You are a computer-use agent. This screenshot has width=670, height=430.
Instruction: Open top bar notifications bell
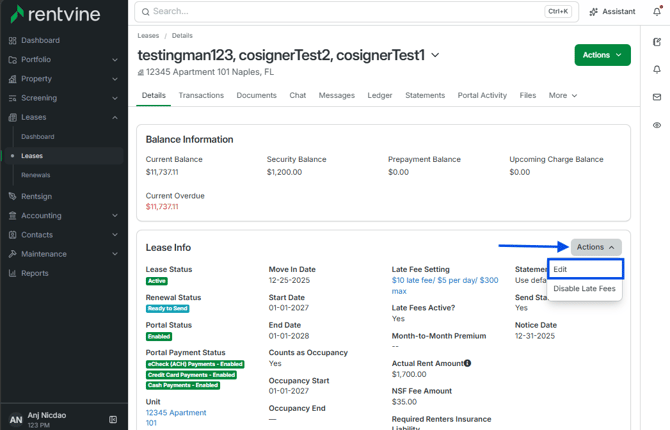(657, 12)
